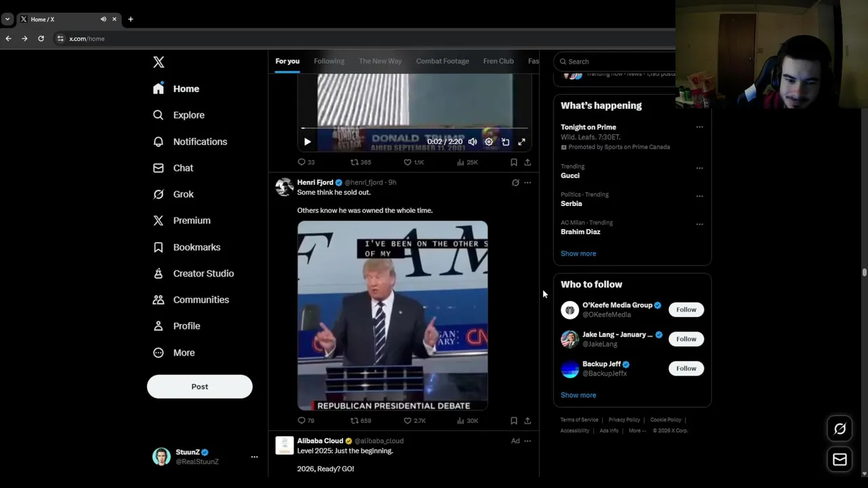Share the Henri Fjord post
The width and height of the screenshot is (868, 488).
click(528, 421)
